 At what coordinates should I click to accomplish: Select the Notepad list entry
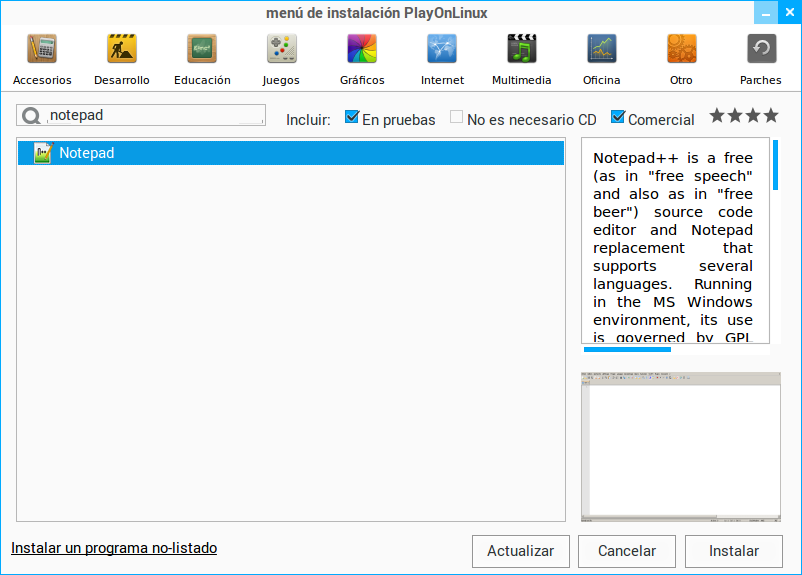point(291,153)
